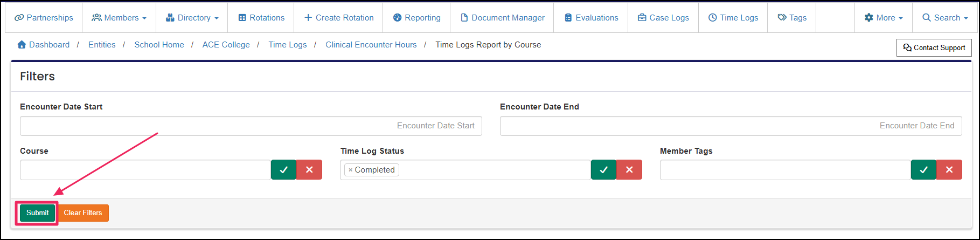Click the Contact Support button
Image resolution: width=980 pixels, height=240 pixels.
click(934, 47)
